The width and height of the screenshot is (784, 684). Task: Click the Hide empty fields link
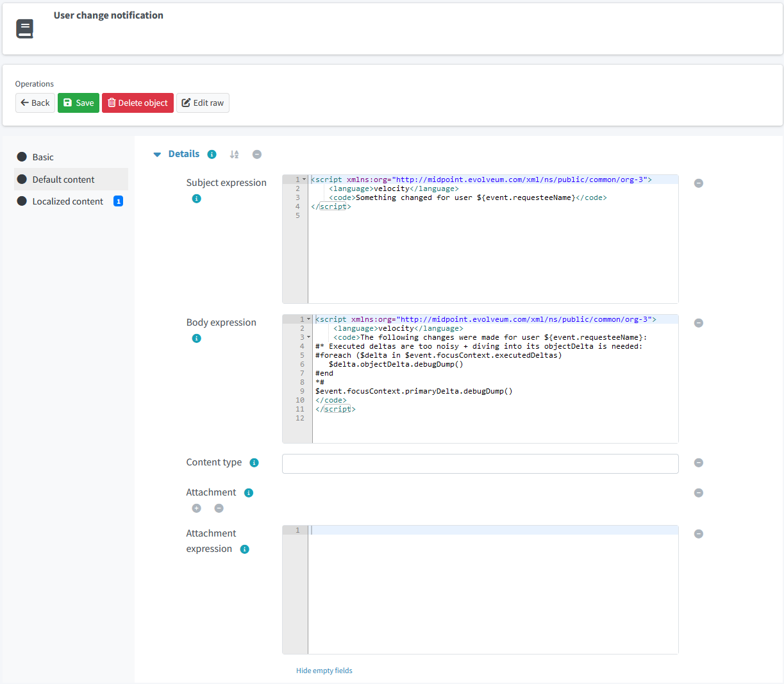pyautogui.click(x=324, y=670)
